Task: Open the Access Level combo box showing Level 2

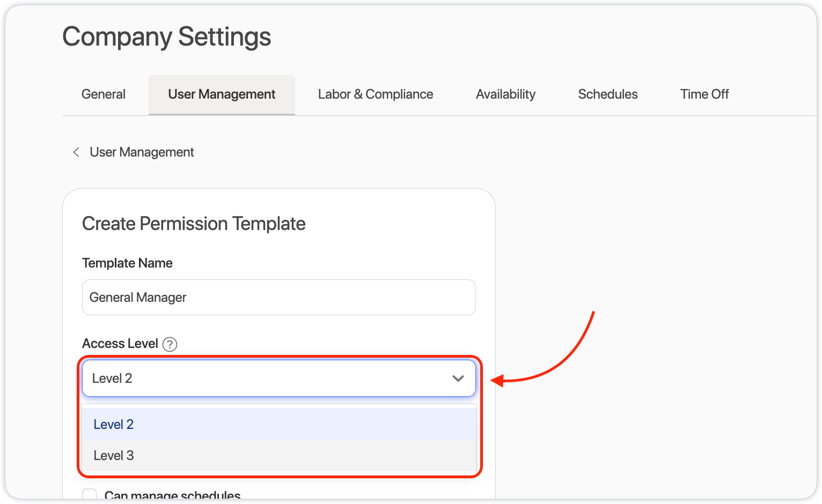Action: click(x=268, y=379)
